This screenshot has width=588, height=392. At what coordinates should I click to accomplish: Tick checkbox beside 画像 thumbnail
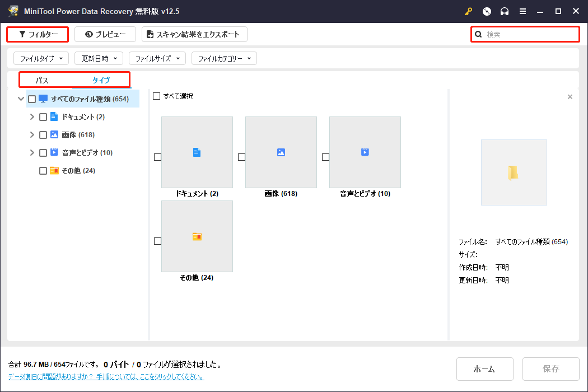[241, 157]
